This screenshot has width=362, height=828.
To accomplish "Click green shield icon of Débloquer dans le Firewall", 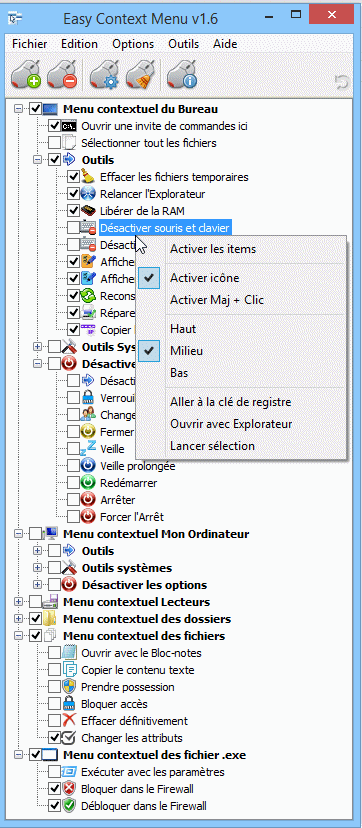I will [x=70, y=806].
